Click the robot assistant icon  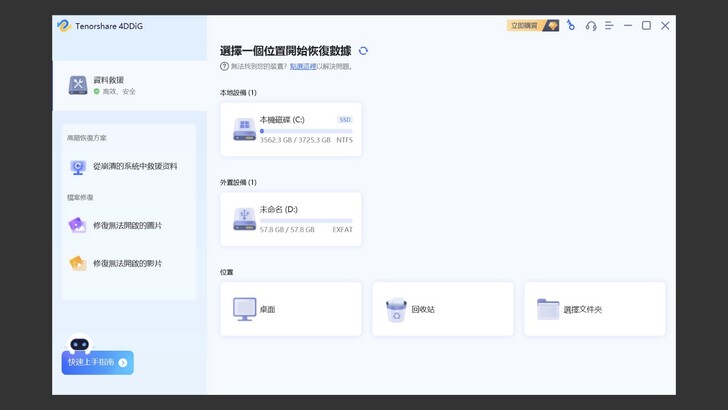80,343
